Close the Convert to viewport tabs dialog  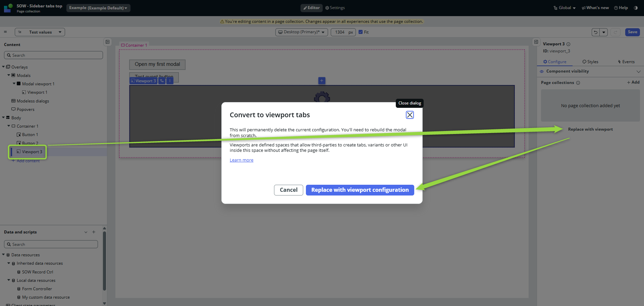[410, 115]
